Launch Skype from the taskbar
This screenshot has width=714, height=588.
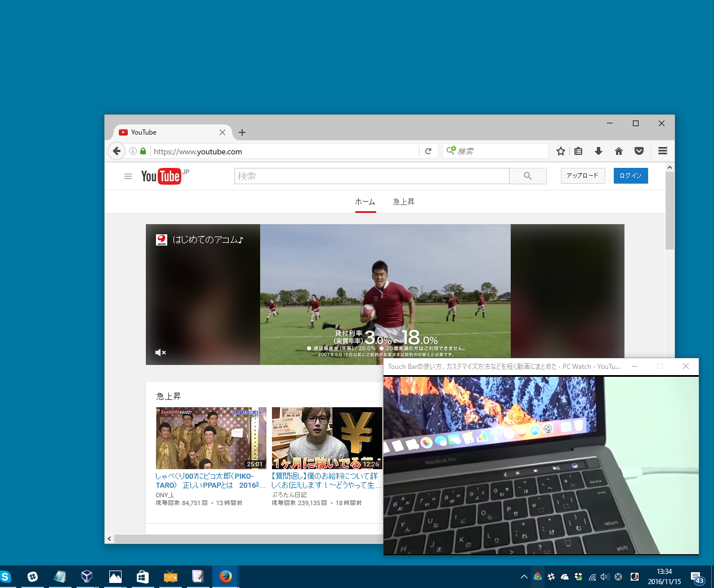6,576
